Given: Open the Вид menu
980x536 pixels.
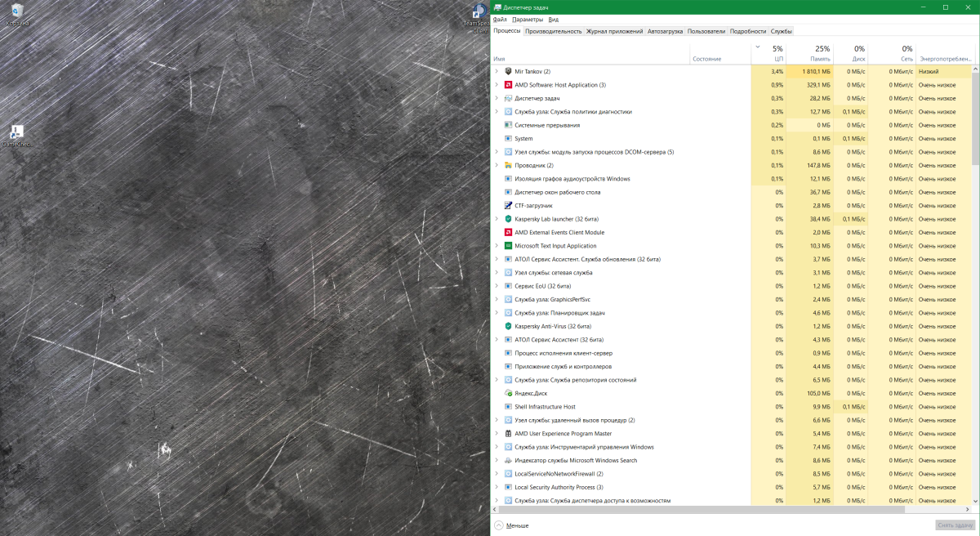Looking at the screenshot, I should pos(554,19).
